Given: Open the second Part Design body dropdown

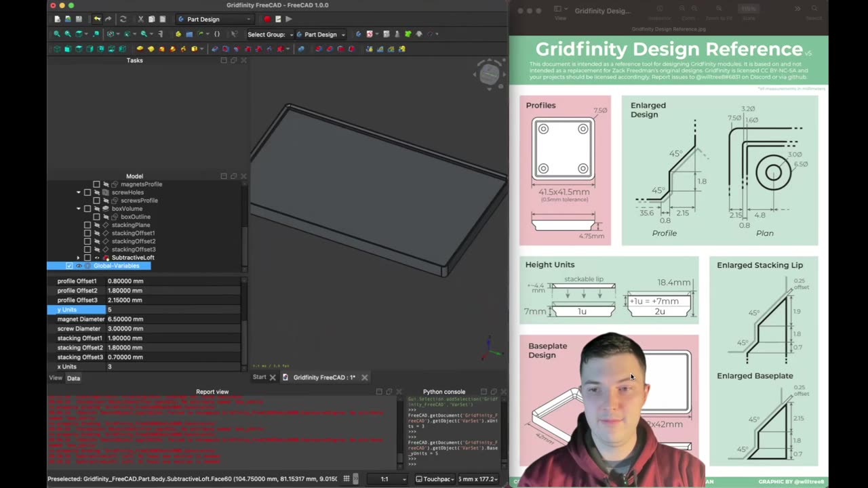Looking at the screenshot, I should click(x=321, y=34).
